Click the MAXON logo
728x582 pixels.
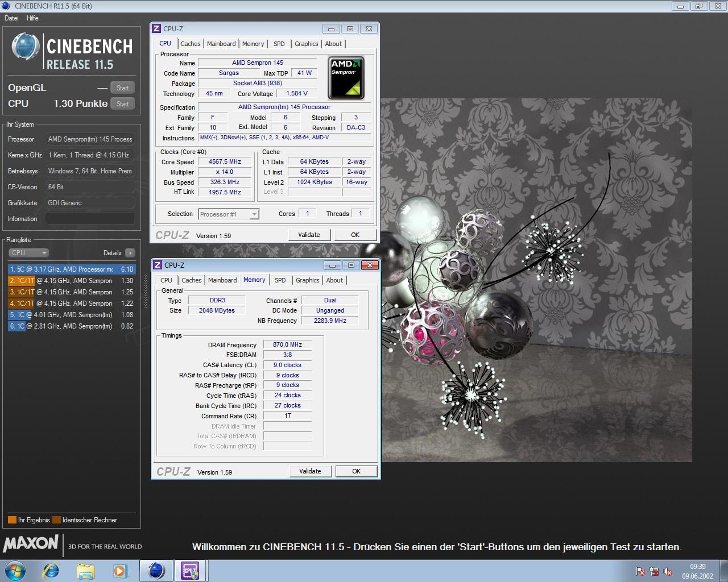pos(31,544)
